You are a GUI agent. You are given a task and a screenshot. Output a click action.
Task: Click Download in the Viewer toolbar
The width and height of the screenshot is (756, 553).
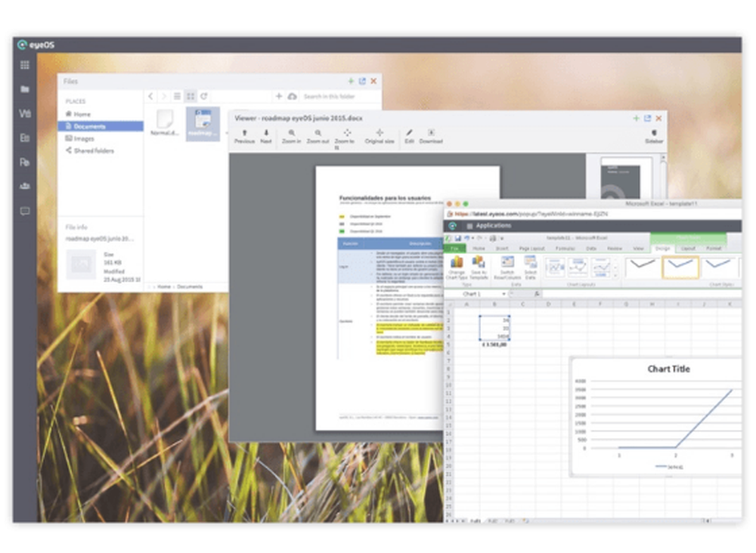coord(431,136)
